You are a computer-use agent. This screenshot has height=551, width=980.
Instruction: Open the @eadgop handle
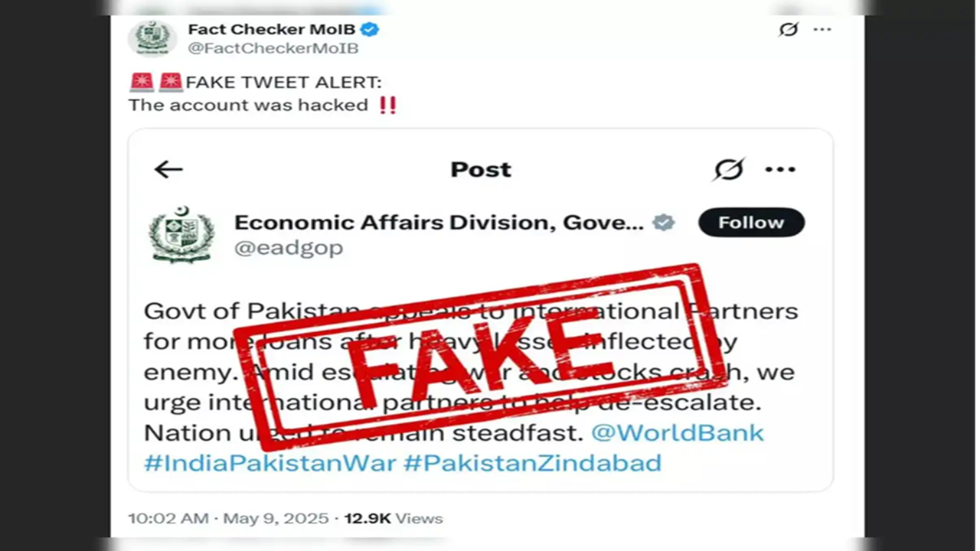(289, 248)
